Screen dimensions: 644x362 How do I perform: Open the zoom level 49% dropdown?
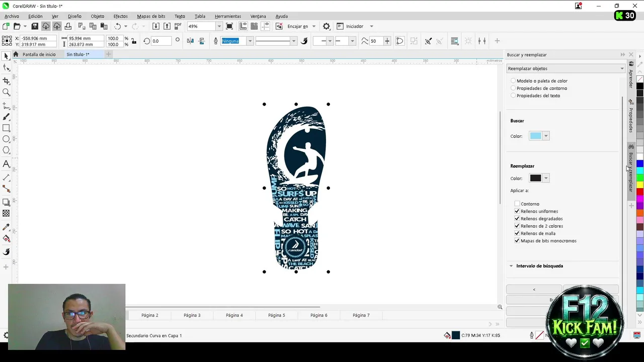click(x=219, y=26)
